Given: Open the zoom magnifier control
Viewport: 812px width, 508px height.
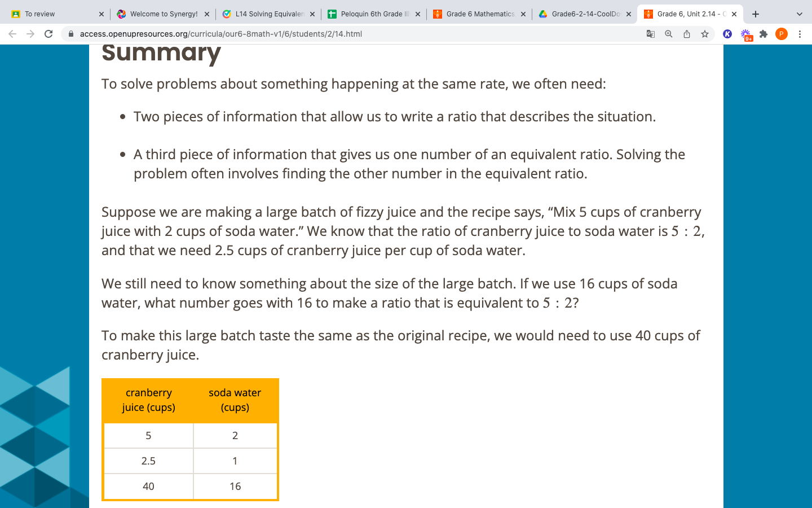Looking at the screenshot, I should pos(669,34).
